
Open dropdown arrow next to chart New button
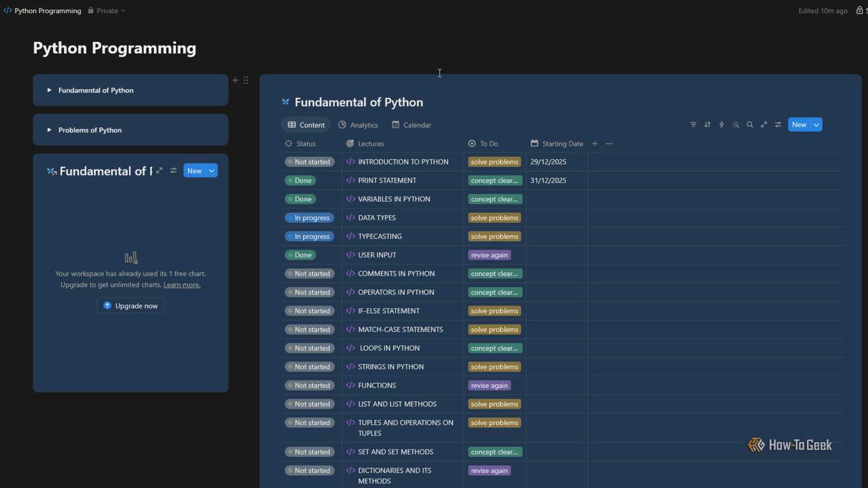212,171
